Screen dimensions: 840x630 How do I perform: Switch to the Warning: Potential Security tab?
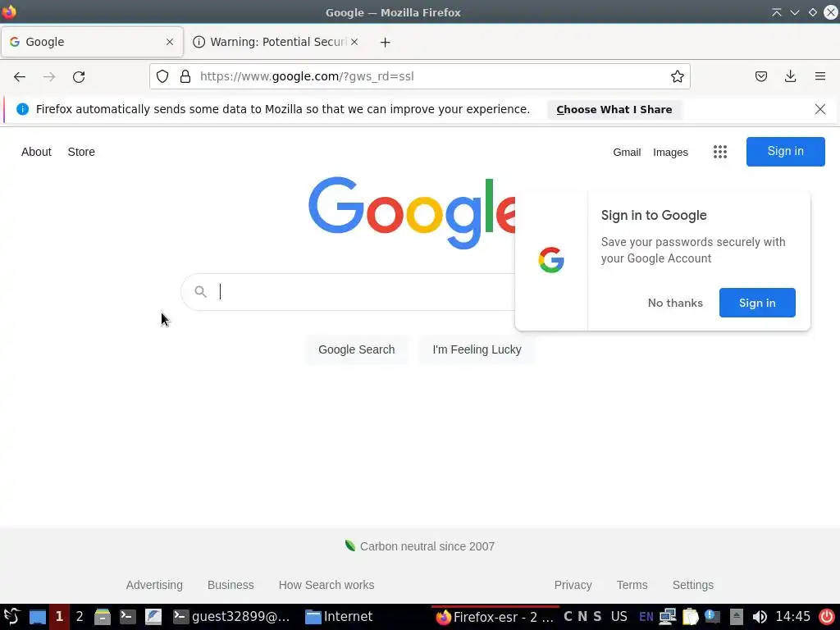click(x=276, y=42)
